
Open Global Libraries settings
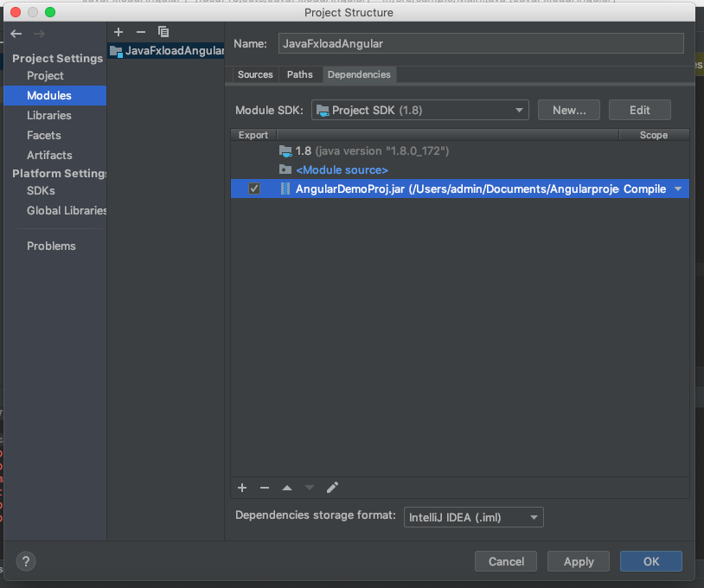[67, 210]
